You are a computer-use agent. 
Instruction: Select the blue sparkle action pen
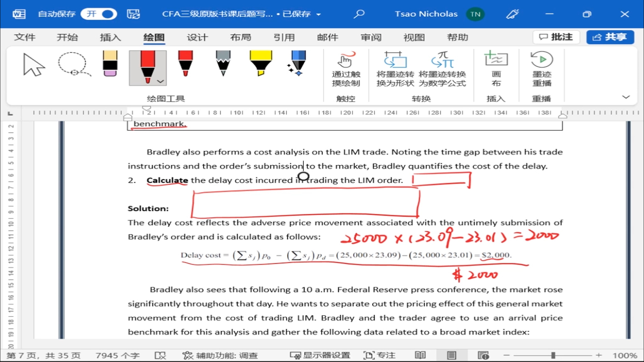pyautogui.click(x=297, y=64)
